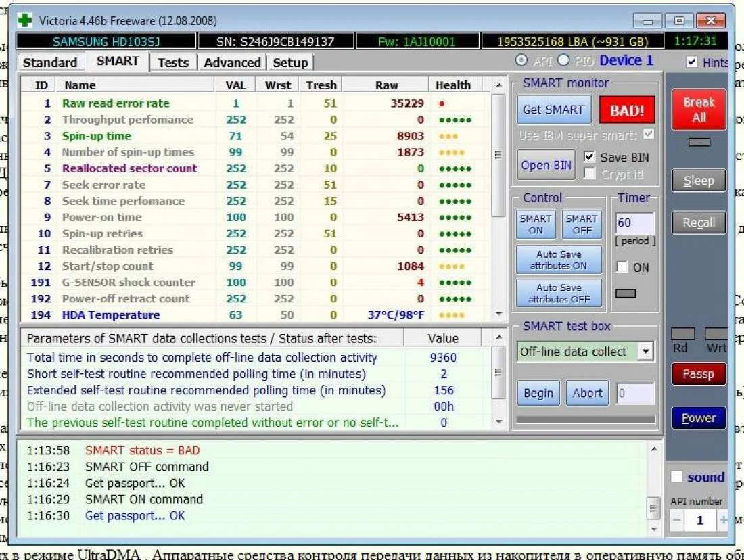Switch to the Setup tab
This screenshot has width=744, height=560.
pos(290,63)
